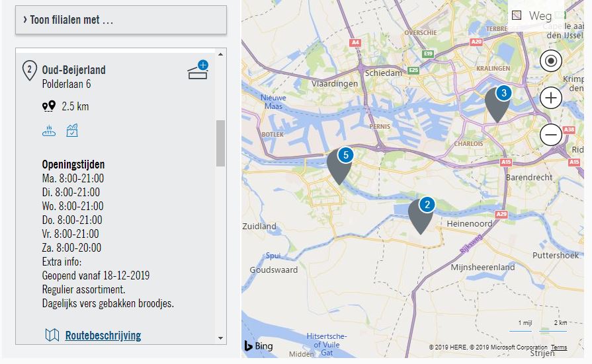592x364 pixels.
Task: Click the 'Ma. 8:00-21:00' opening hours line
Action: click(73, 178)
